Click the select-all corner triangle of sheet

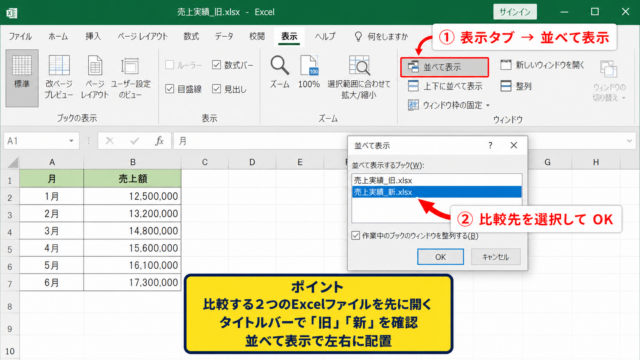(x=13, y=163)
